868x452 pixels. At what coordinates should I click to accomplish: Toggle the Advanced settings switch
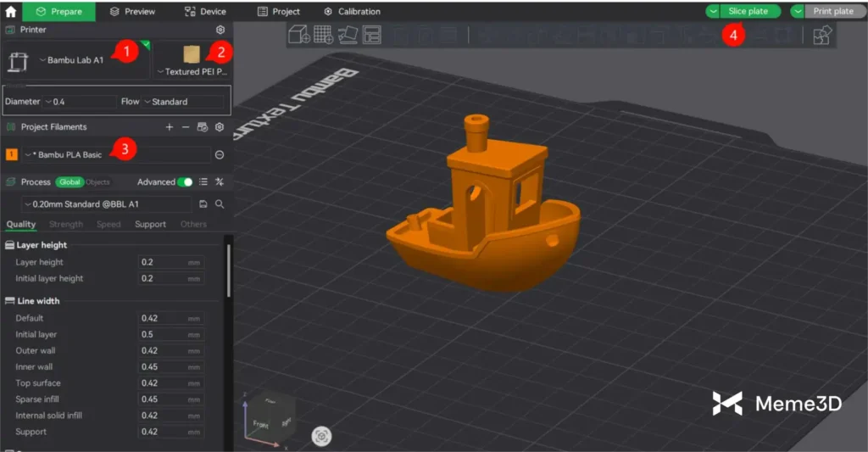184,181
